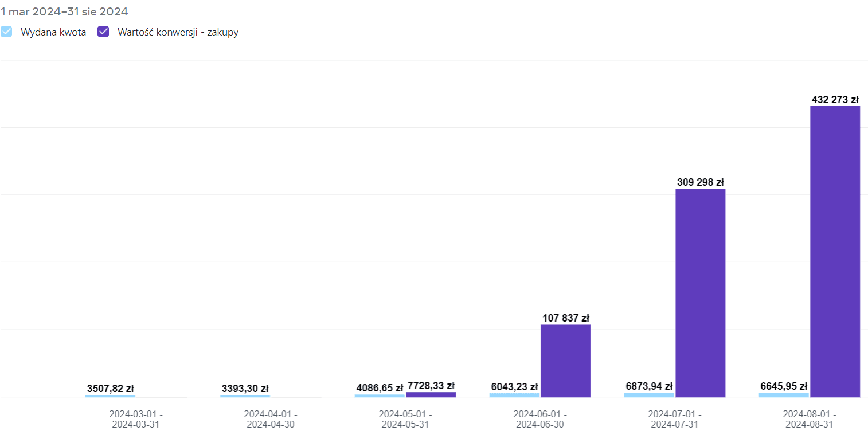Click the Wartość konwersji - zakupy legend label
Viewport: 868px width, 435px height.
(x=178, y=32)
